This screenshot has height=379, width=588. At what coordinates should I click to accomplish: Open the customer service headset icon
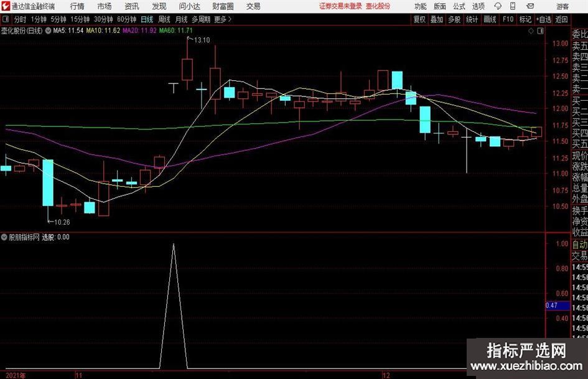click(498, 6)
